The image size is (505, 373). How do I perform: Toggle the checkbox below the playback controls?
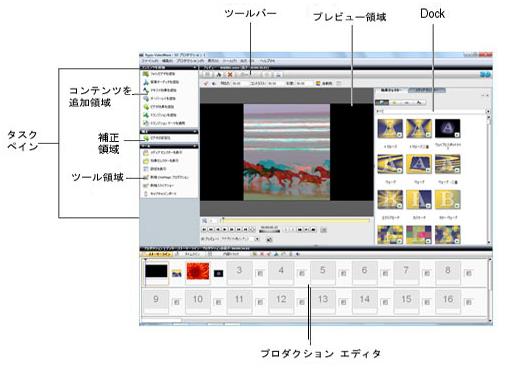(x=203, y=239)
